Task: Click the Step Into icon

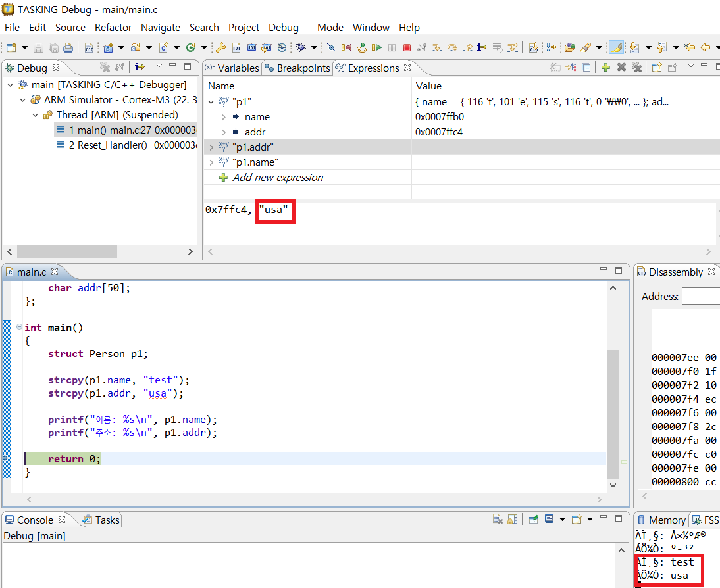Action: (437, 47)
